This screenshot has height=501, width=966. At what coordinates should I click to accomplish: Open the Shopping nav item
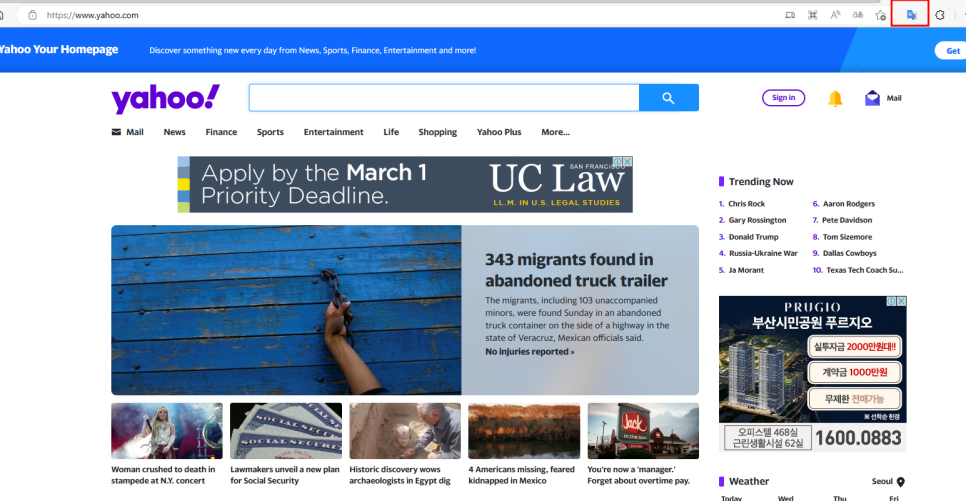[437, 132]
